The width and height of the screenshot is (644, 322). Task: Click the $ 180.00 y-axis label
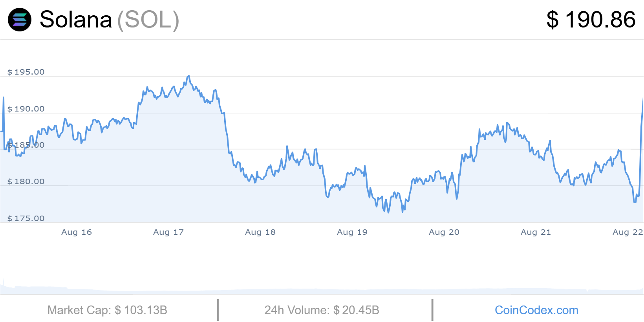tap(26, 181)
